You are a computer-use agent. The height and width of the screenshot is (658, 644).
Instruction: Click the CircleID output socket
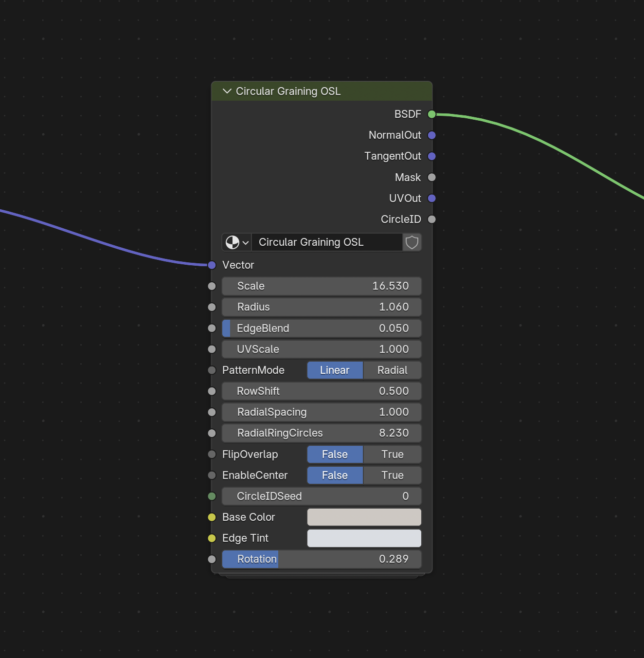(431, 219)
